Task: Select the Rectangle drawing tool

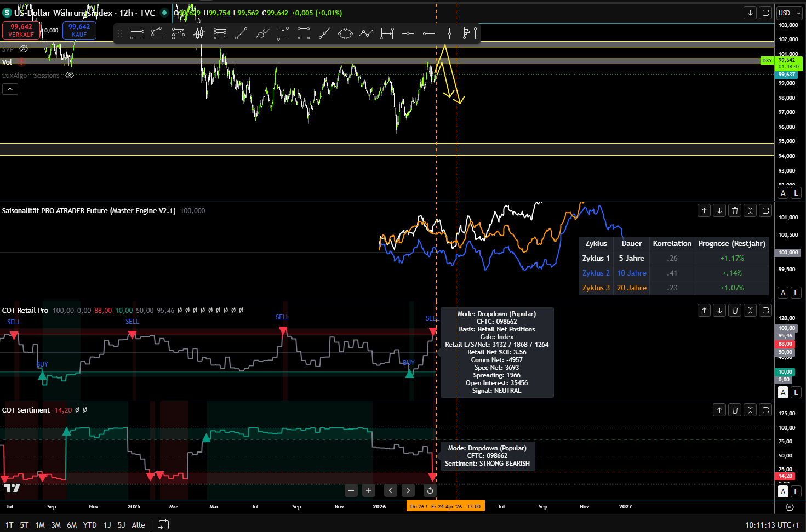Action: click(304, 33)
